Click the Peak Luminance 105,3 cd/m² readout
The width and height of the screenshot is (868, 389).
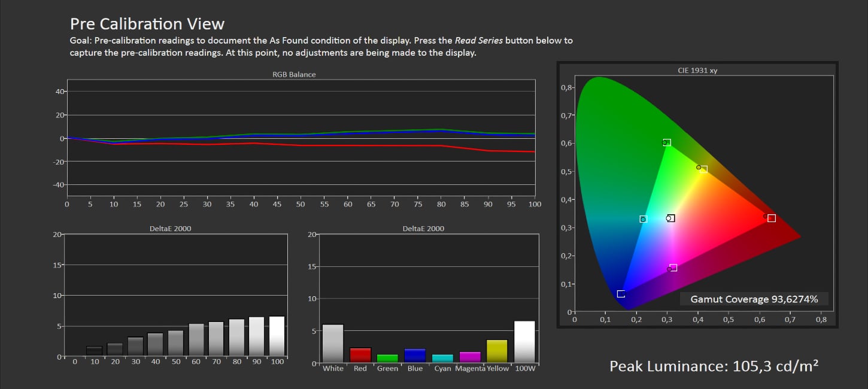(x=714, y=366)
